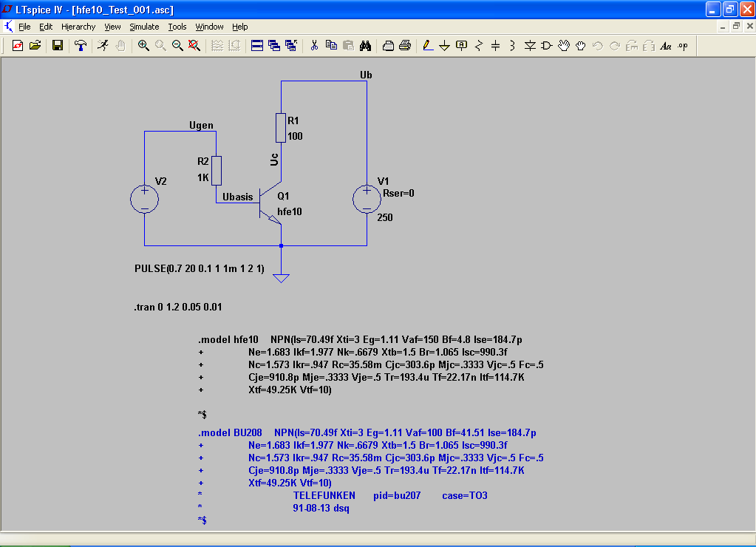The height and width of the screenshot is (547, 756).
Task: Select the Zoom Out magnifier tool
Action: pyautogui.click(x=177, y=46)
